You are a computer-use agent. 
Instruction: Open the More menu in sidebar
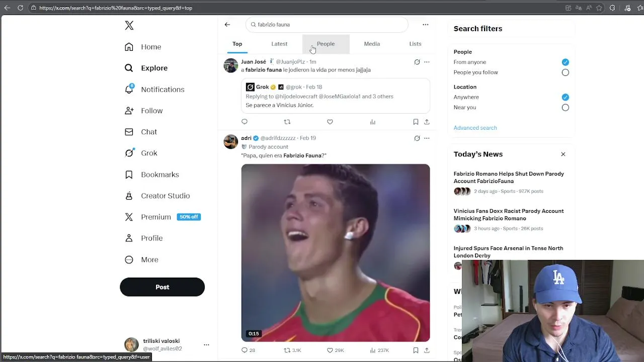141,259
